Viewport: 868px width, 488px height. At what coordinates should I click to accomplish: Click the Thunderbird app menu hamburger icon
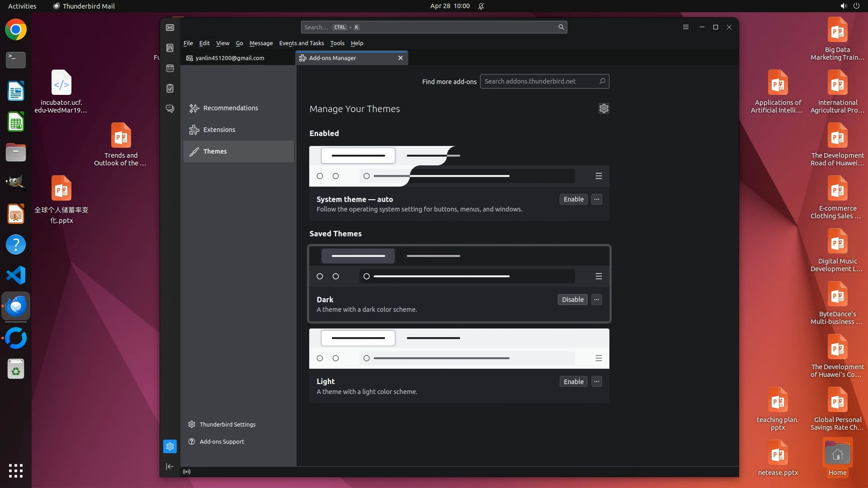click(686, 27)
